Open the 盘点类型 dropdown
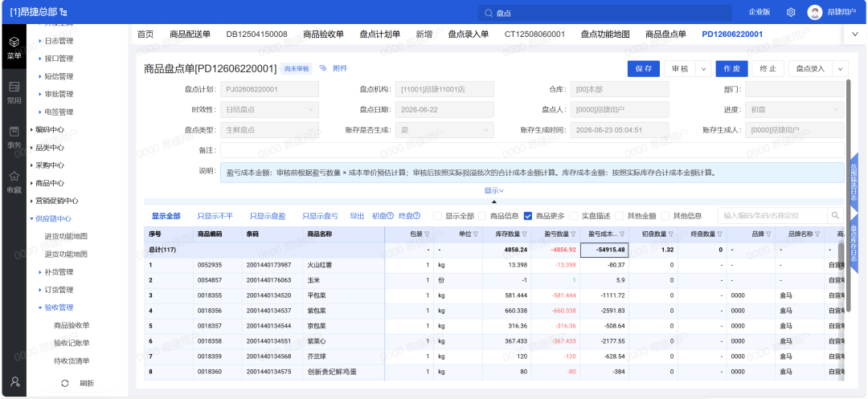Image resolution: width=868 pixels, height=399 pixels. coord(269,130)
